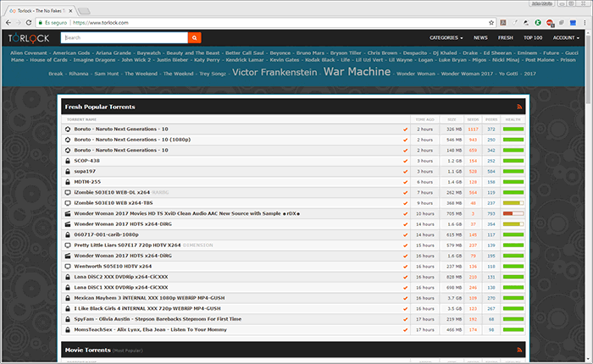
Task: Open the Wonder Woman 2017 tag link
Action: tap(467, 74)
